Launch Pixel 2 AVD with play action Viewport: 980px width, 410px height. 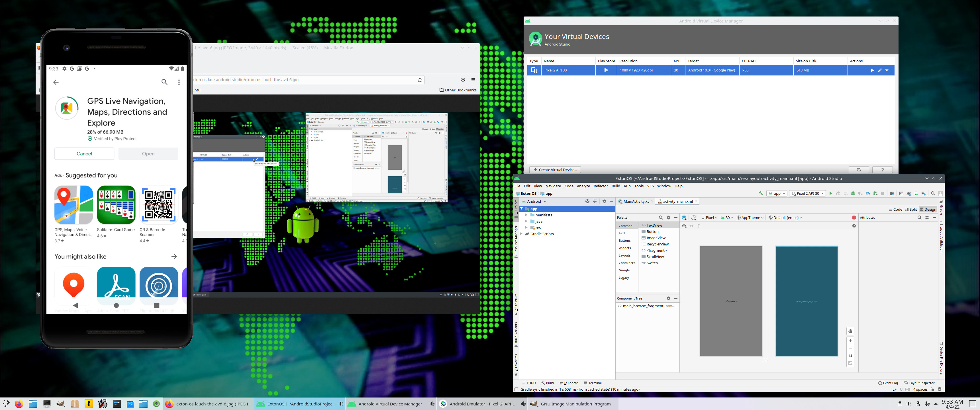(872, 70)
